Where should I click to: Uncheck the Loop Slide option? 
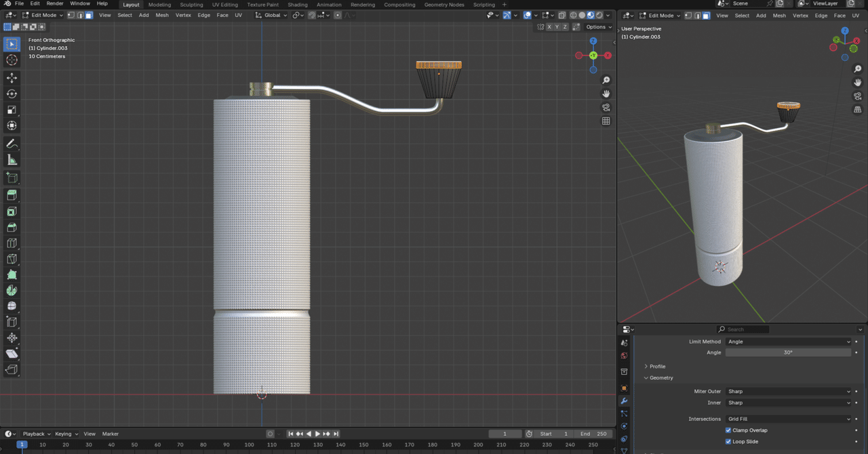coord(728,442)
